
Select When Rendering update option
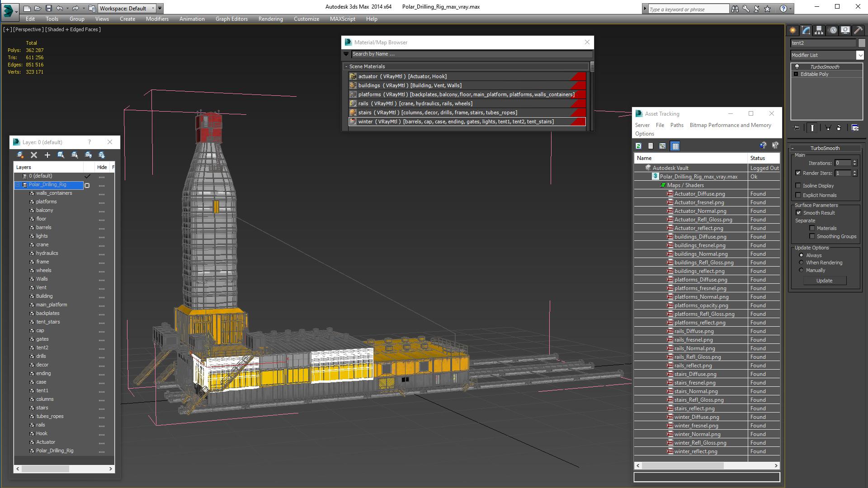pos(801,263)
